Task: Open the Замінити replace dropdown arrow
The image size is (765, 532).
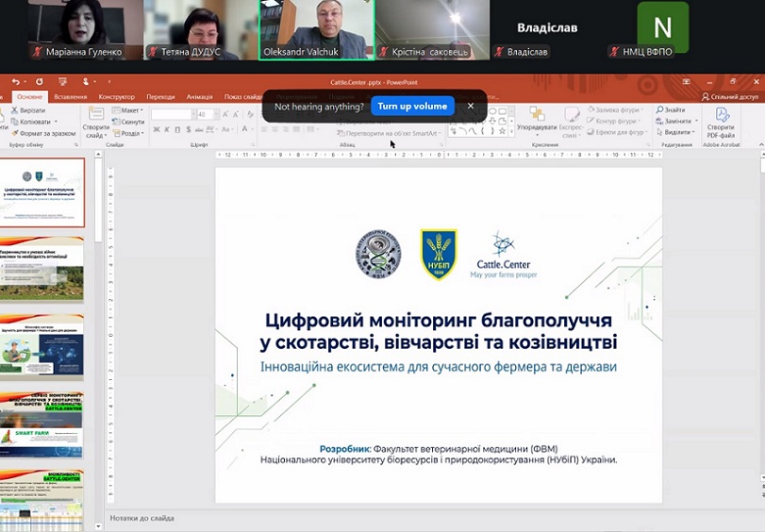Action: (697, 121)
